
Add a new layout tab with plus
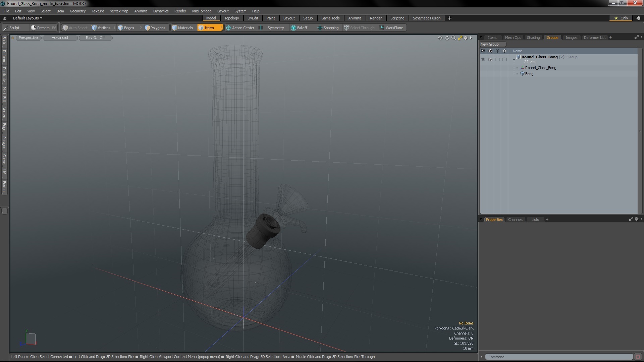449,18
